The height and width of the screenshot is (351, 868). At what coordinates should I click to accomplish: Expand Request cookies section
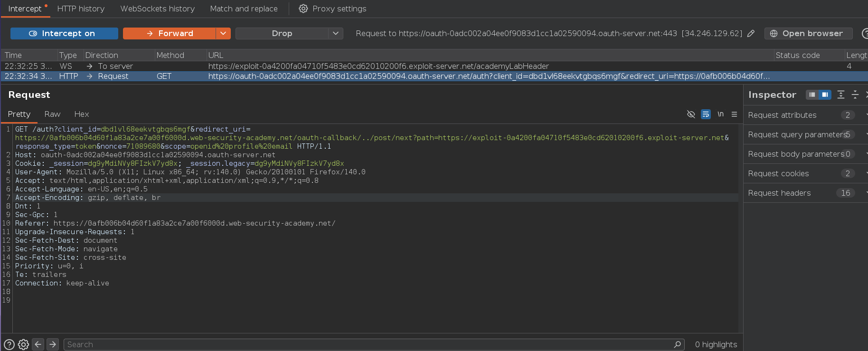[x=805, y=173]
